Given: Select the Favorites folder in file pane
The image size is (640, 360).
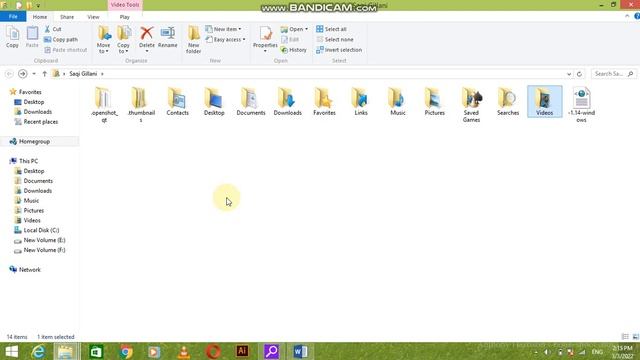Looking at the screenshot, I should [x=324, y=102].
